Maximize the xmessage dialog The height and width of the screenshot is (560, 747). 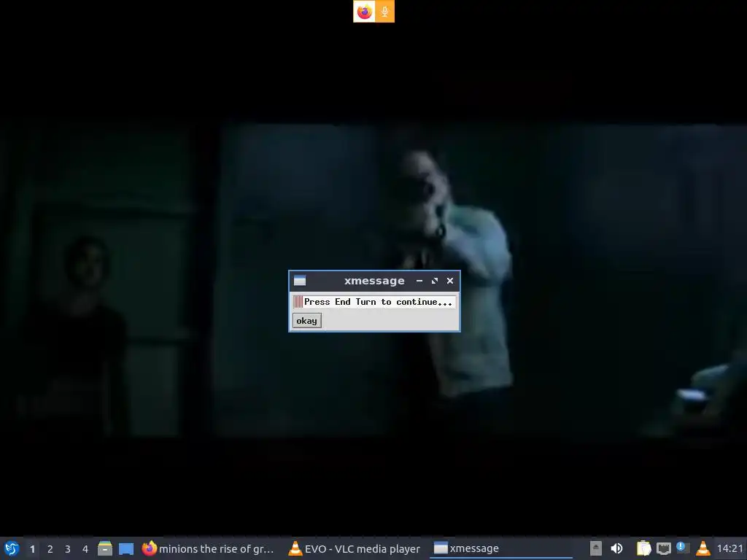pyautogui.click(x=435, y=281)
